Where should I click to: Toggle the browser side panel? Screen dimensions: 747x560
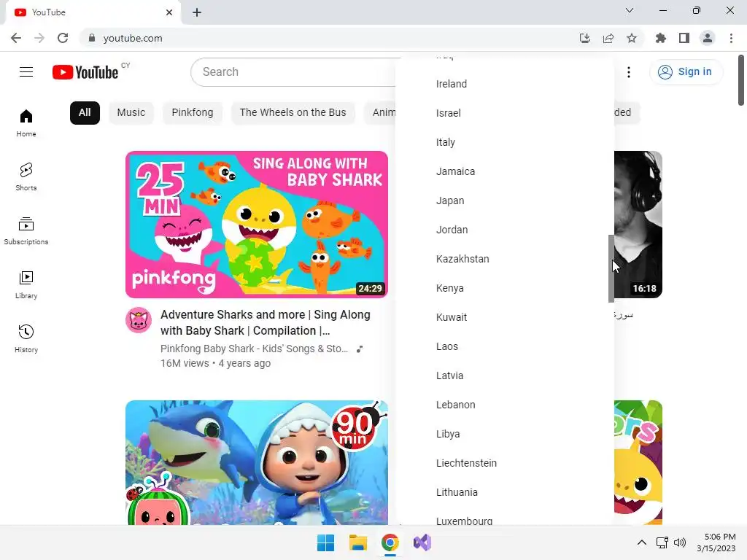pyautogui.click(x=684, y=38)
